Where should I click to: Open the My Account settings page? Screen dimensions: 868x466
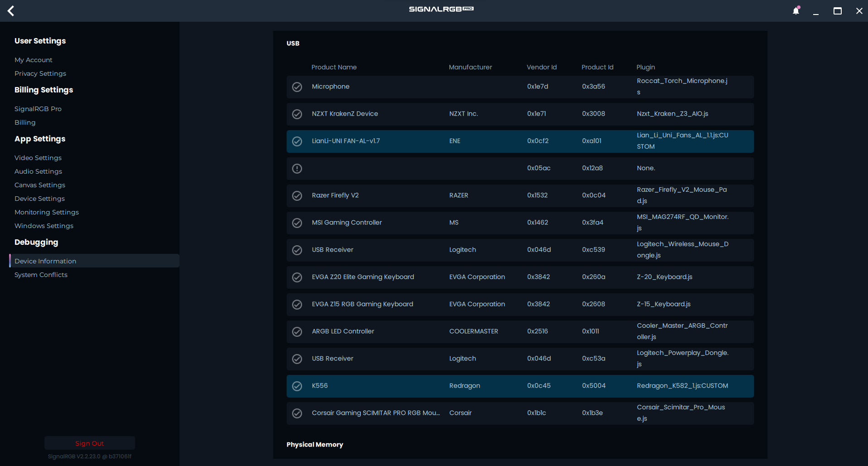pos(34,60)
